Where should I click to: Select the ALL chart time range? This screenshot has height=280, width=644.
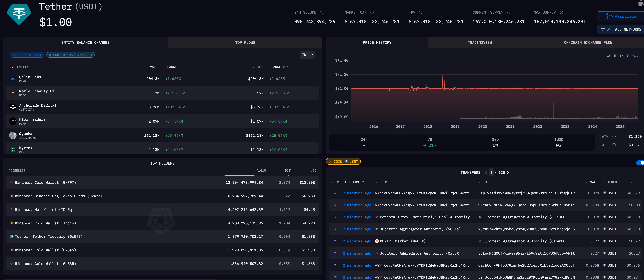pos(636,56)
